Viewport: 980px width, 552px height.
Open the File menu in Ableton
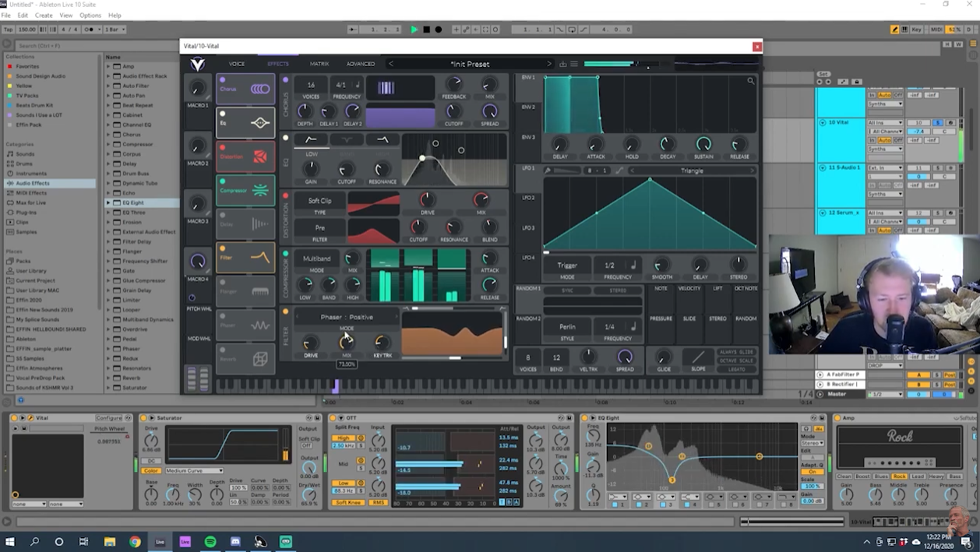tap(6, 16)
